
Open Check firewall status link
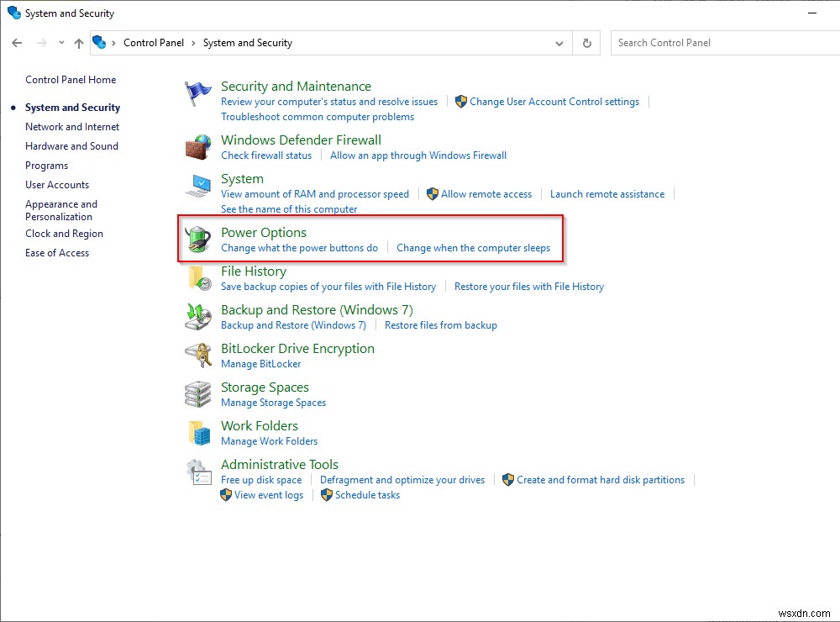pos(266,155)
